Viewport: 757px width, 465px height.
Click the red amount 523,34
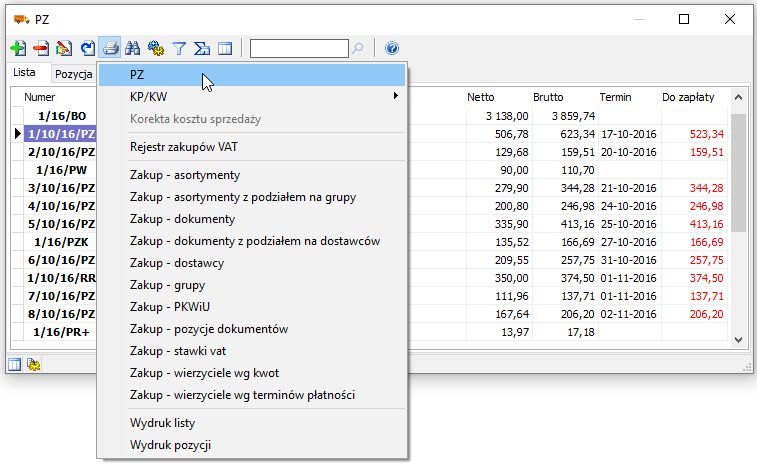coord(707,134)
